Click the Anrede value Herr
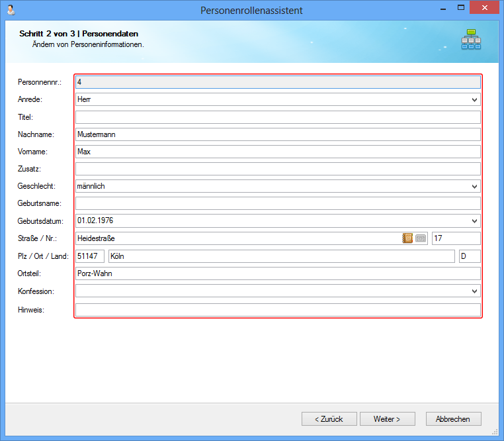 pyautogui.click(x=84, y=99)
